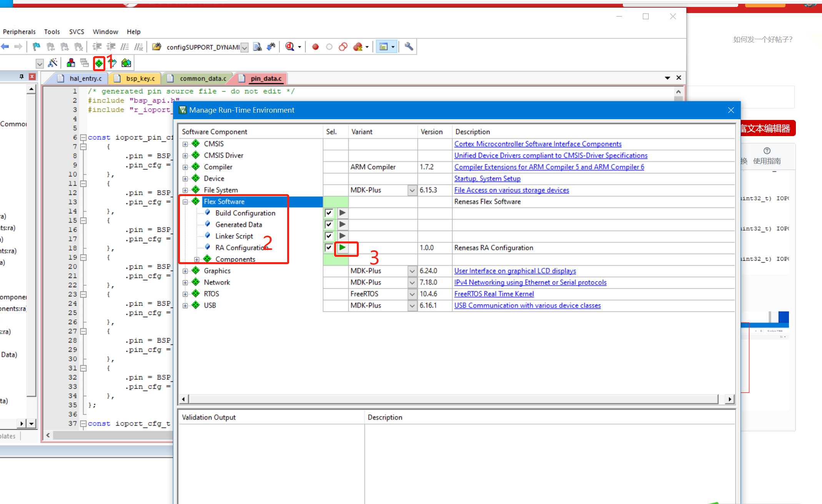The width and height of the screenshot is (822, 504).
Task: Open the Tools menu
Action: pos(52,32)
